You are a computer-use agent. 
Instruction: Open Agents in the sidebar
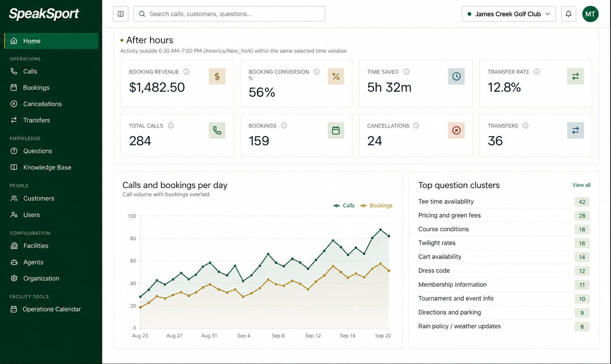pyautogui.click(x=51, y=262)
